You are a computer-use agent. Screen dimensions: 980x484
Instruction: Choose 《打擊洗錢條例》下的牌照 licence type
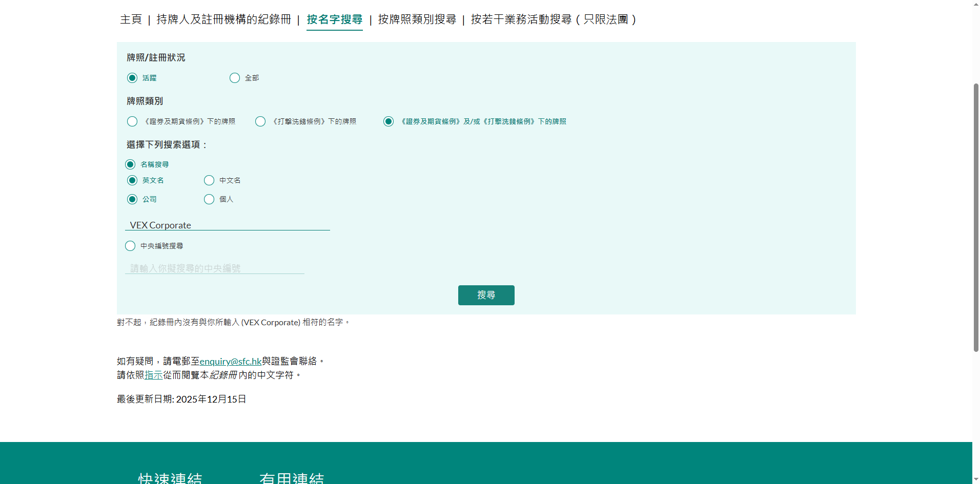(260, 121)
